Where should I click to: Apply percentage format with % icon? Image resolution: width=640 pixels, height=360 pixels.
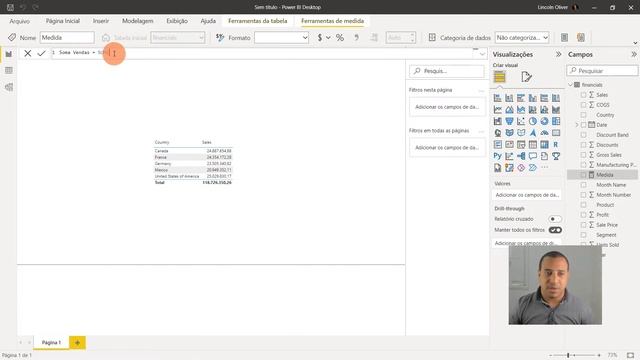coord(340,38)
